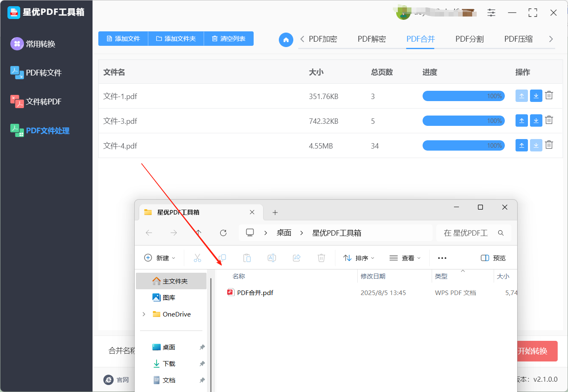Click the 清空列表 button
This screenshot has height=392, width=568.
click(229, 38)
